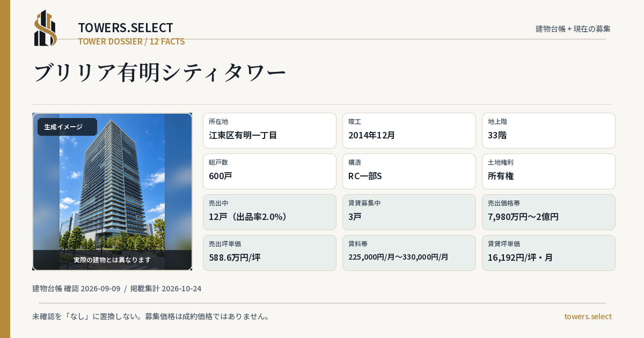The height and width of the screenshot is (338, 644).
Task: Click the 生成イメージ badge on the image
Action: pyautogui.click(x=67, y=127)
